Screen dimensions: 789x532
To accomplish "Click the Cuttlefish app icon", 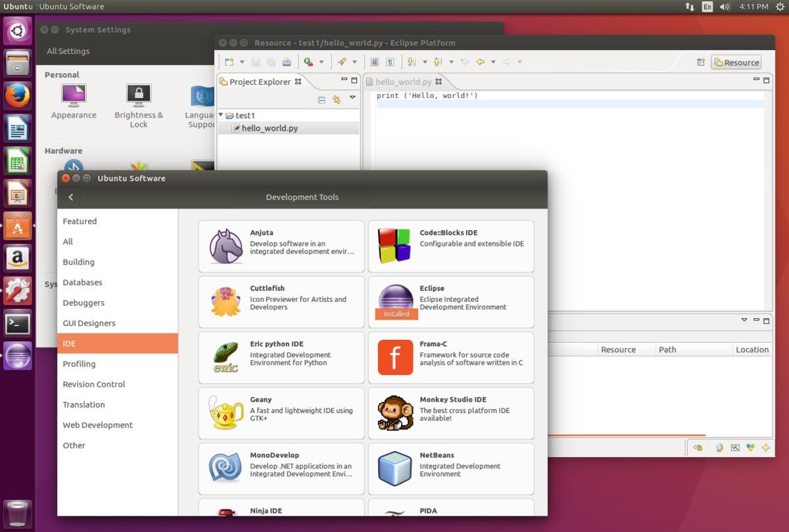I will pos(226,302).
